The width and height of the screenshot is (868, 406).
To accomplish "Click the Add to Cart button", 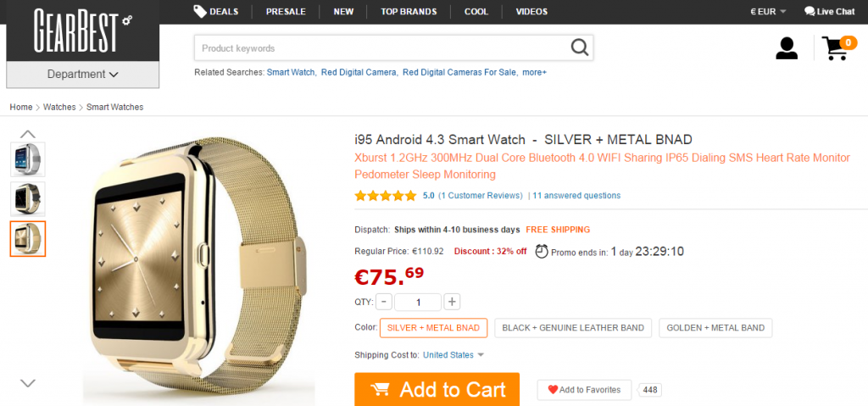I will pyautogui.click(x=437, y=389).
